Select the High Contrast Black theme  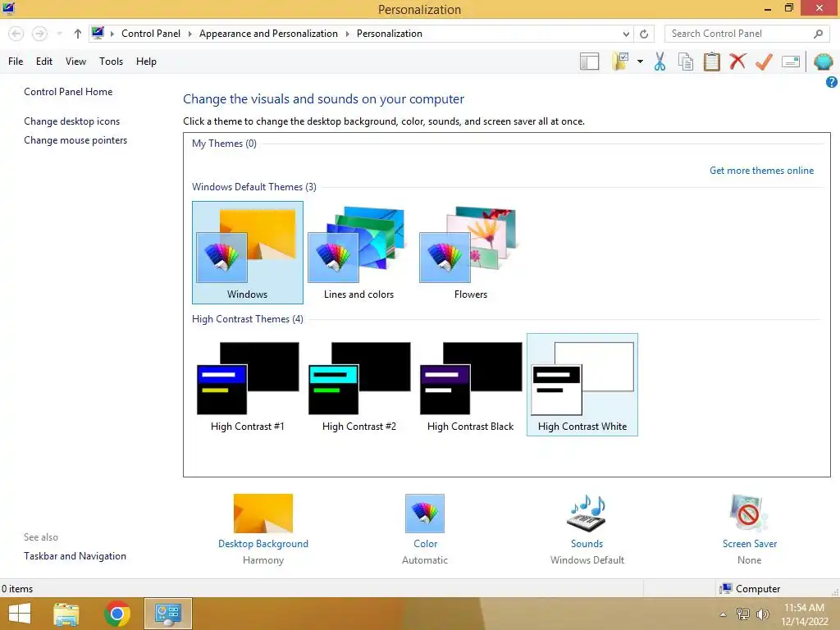tap(470, 385)
